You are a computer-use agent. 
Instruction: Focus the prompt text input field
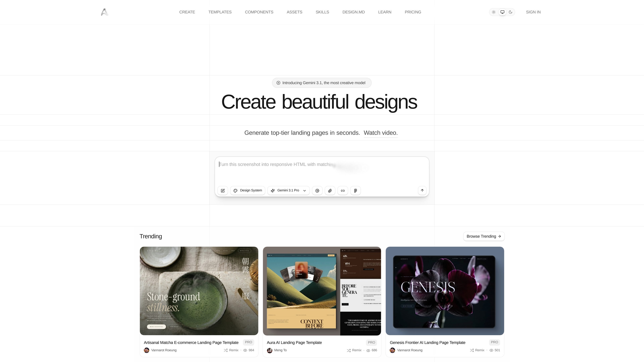coord(322,171)
